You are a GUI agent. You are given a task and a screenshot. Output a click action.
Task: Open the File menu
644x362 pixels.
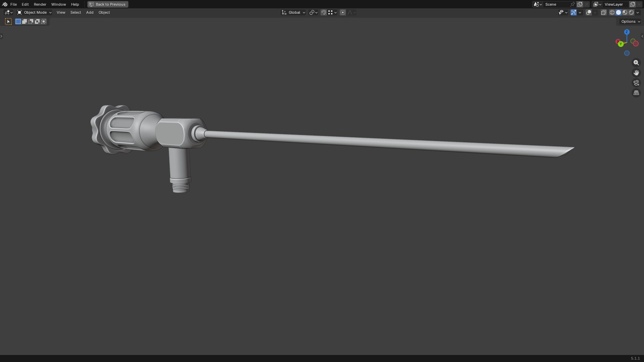(13, 4)
